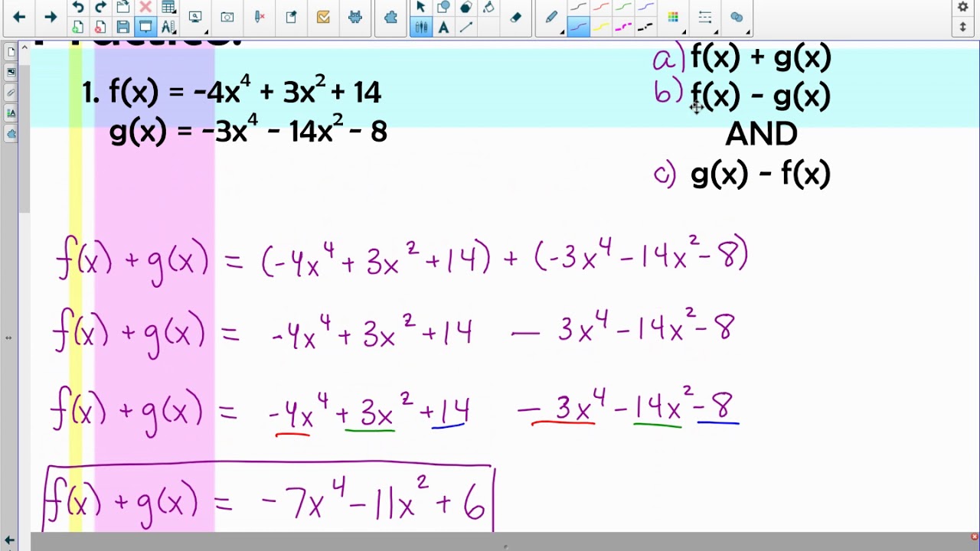Click the text g(x) - f(x) in part c
Image resolution: width=980 pixels, height=551 pixels.
point(761,174)
